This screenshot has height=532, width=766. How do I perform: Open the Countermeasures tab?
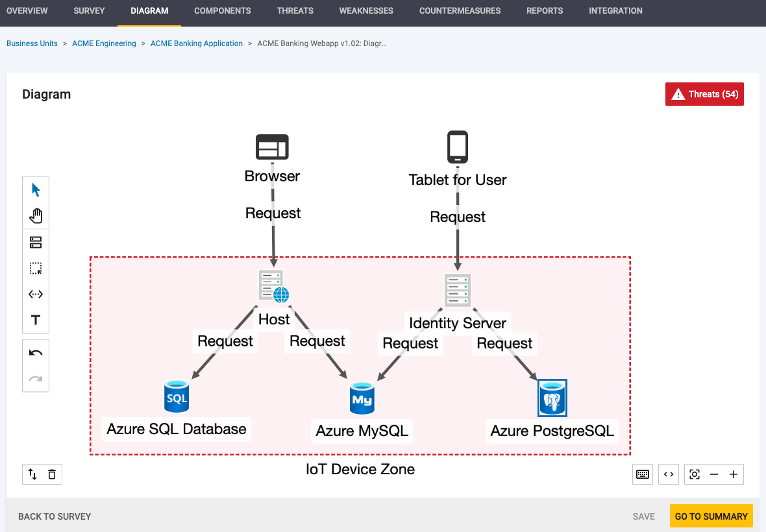click(x=460, y=11)
